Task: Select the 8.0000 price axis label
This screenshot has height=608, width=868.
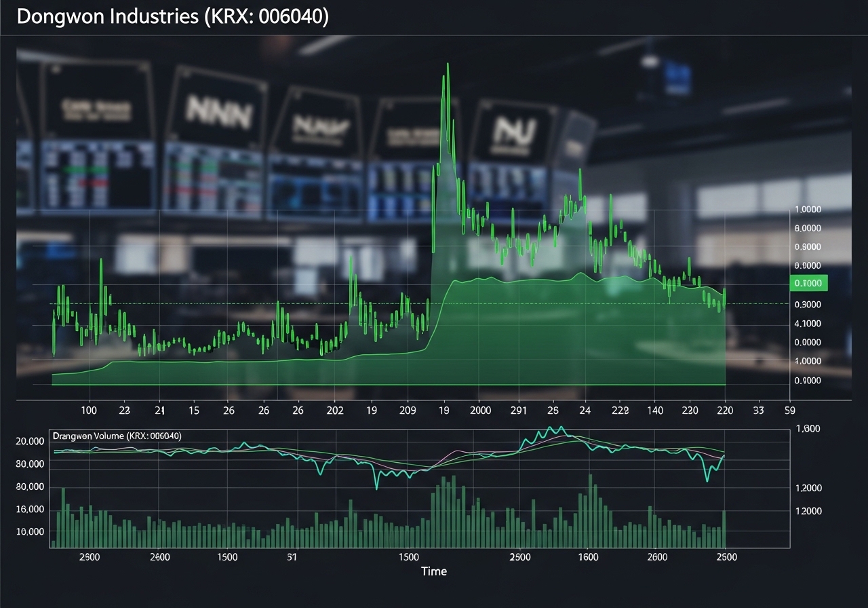Action: click(x=808, y=266)
